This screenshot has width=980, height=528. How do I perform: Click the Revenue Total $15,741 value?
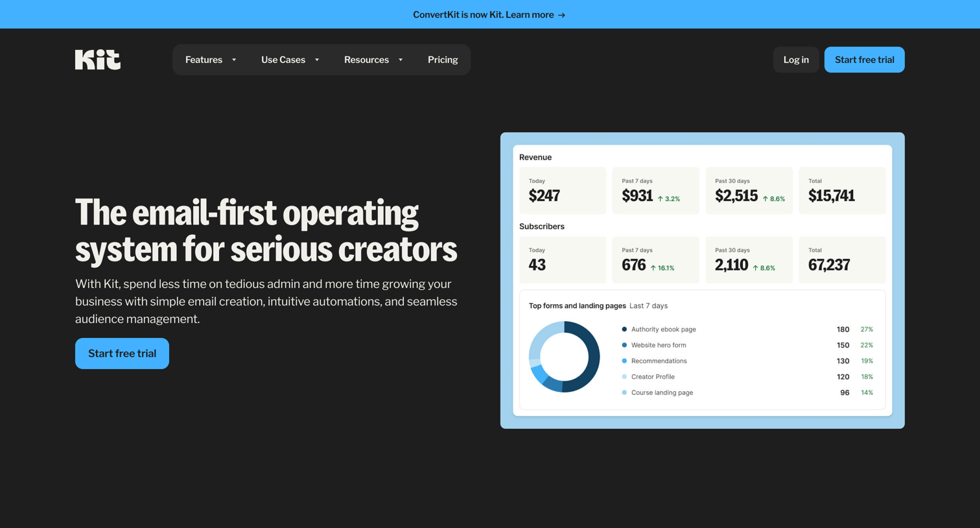pyautogui.click(x=832, y=196)
